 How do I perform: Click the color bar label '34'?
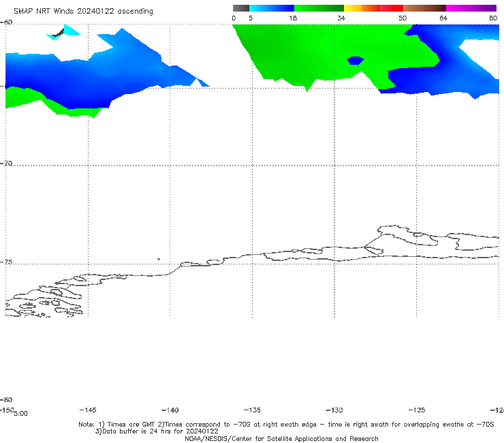point(341,18)
